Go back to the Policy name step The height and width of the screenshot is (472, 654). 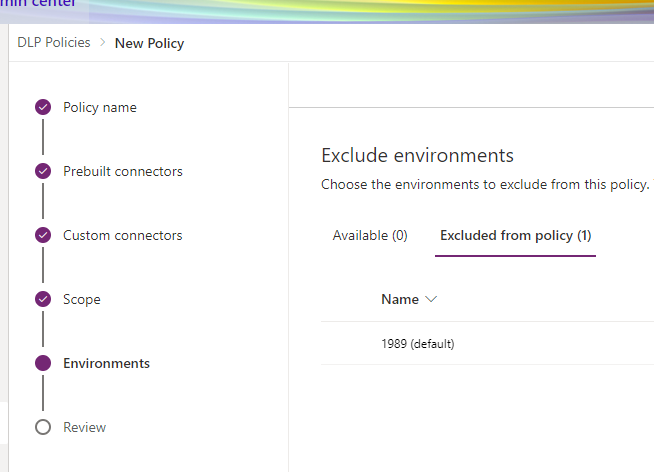(100, 107)
